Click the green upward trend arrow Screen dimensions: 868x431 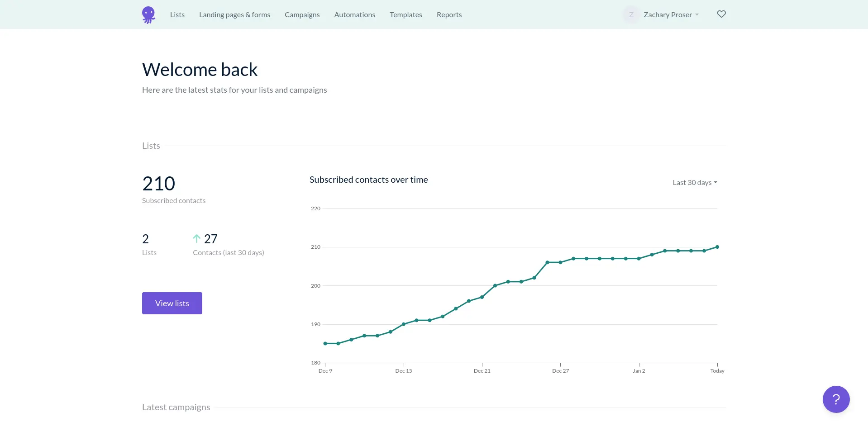(196, 238)
